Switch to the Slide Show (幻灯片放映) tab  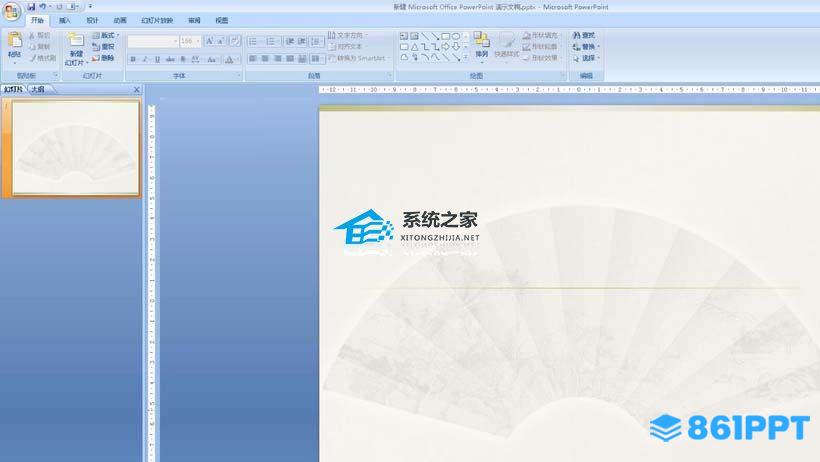[x=157, y=20]
